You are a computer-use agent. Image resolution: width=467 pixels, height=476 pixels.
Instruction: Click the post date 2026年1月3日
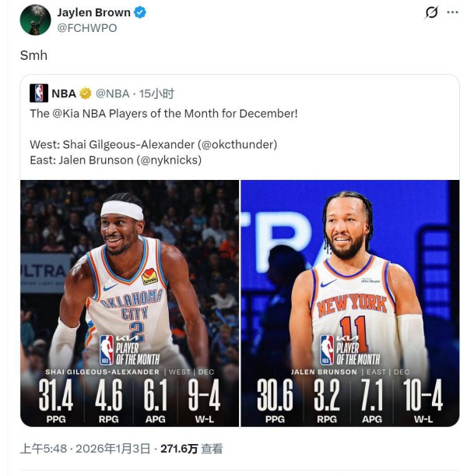point(113,449)
